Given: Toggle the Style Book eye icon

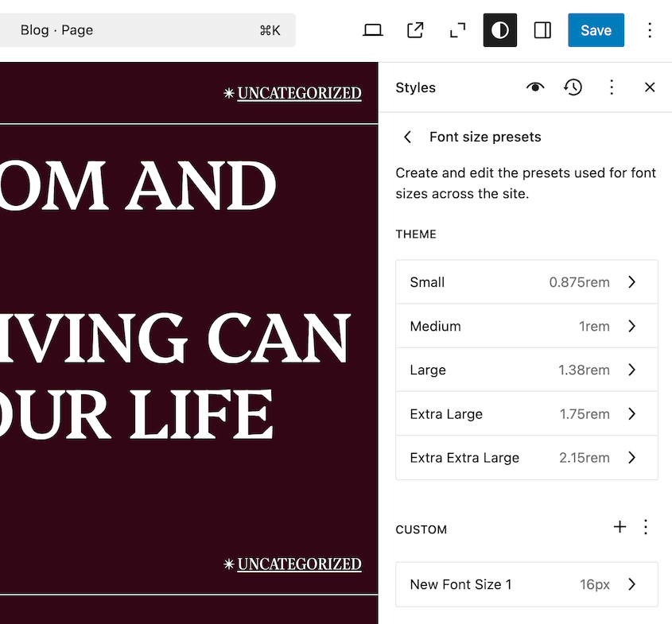Looking at the screenshot, I should coord(535,87).
